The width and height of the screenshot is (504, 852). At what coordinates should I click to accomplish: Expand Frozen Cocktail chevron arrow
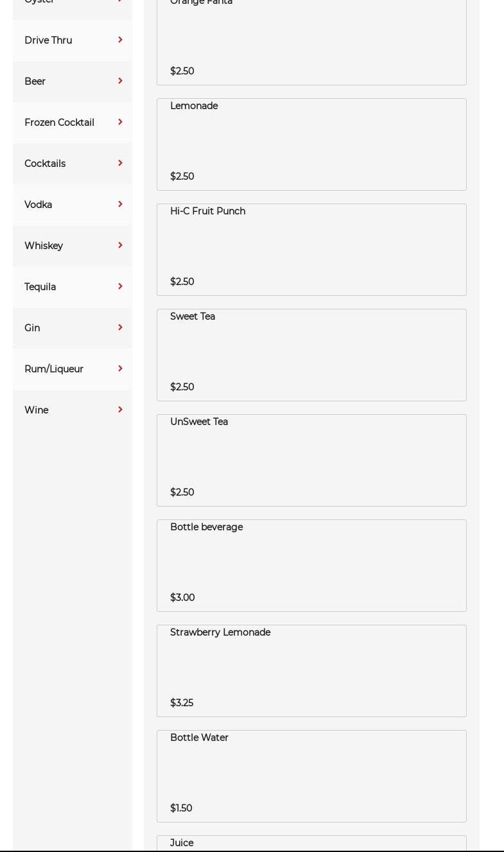(x=120, y=122)
